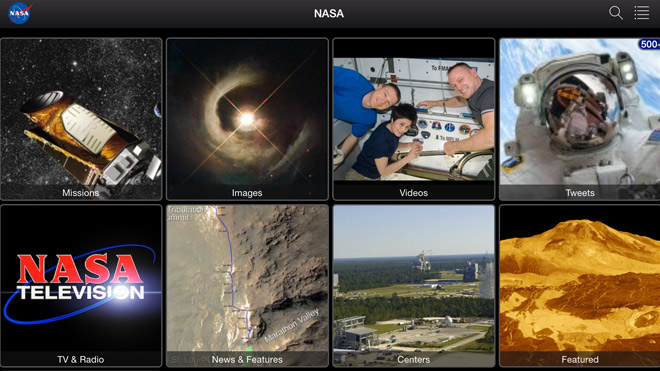Click the Marathon Valley map image
Image resolution: width=660 pixels, height=371 pixels.
(248, 278)
